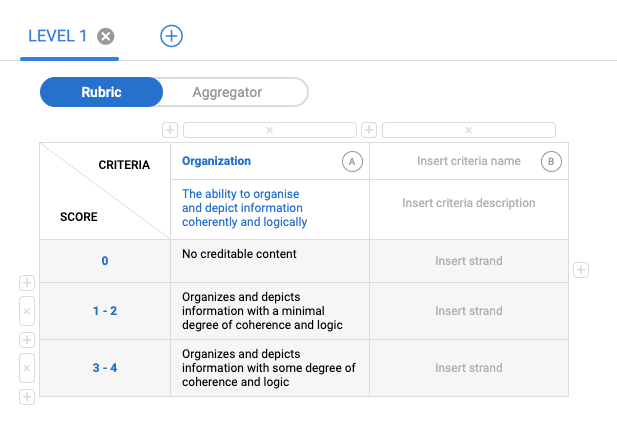Screen dimensions: 617x422
Task: Click the circled B criteria badge
Action: [551, 162]
